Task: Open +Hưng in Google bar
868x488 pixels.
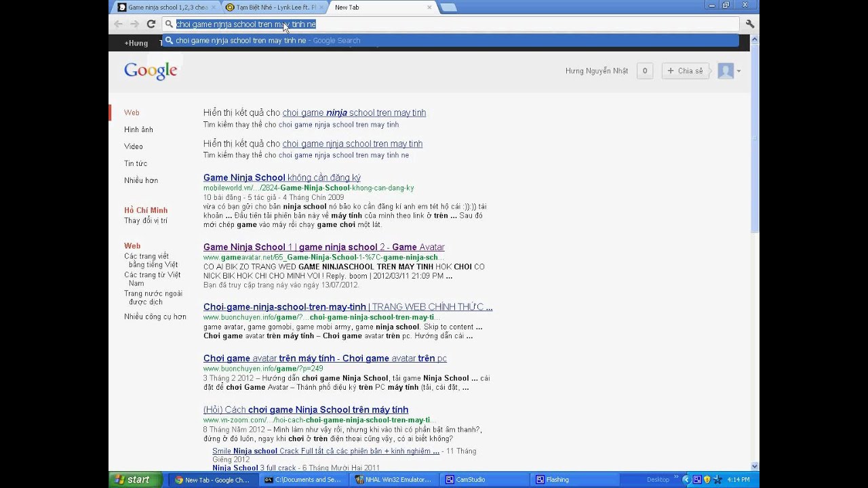Action: (x=136, y=43)
